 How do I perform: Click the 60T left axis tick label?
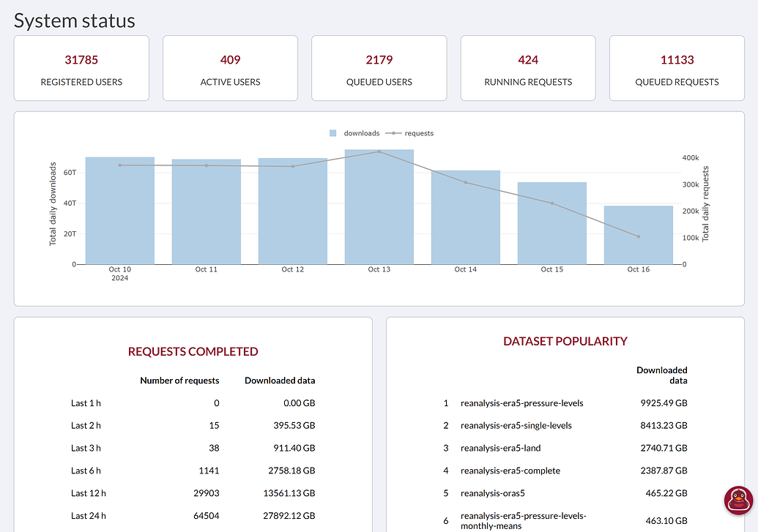coord(70,173)
